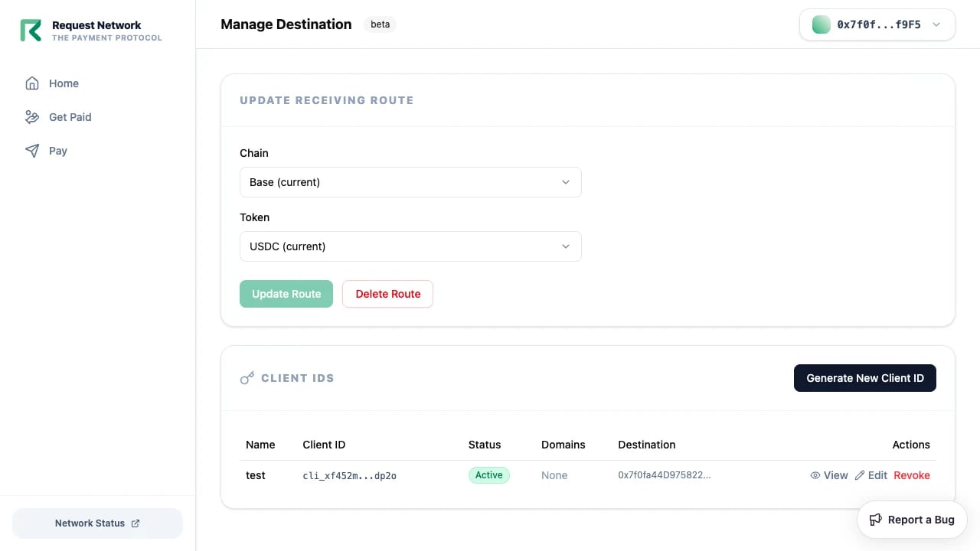The image size is (980, 551).
Task: Open the Network Status link
Action: [x=98, y=523]
